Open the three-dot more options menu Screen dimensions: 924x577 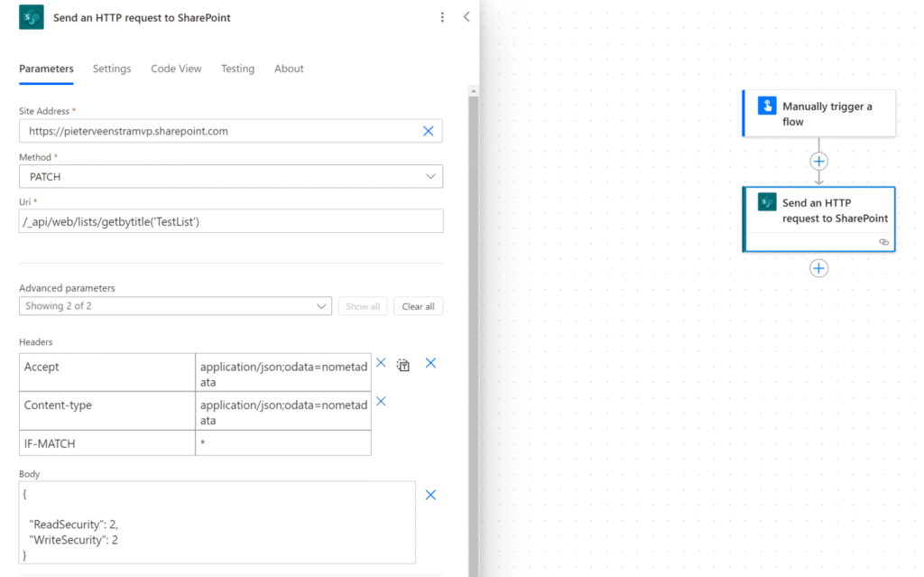(442, 17)
